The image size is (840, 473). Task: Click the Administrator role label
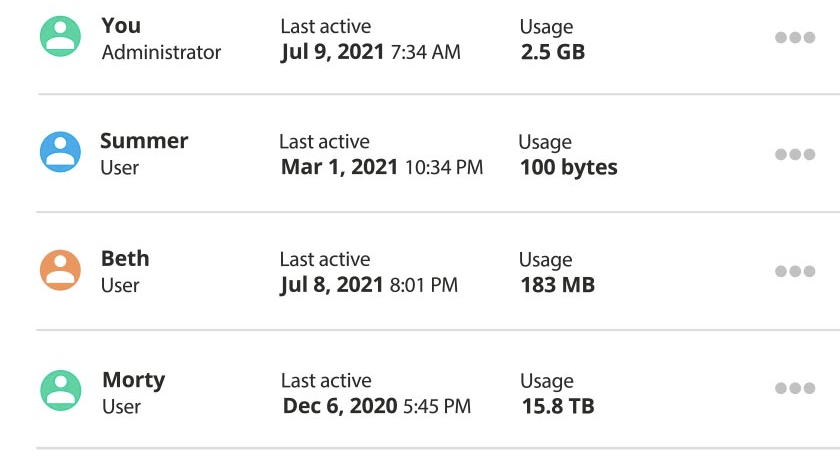click(161, 52)
